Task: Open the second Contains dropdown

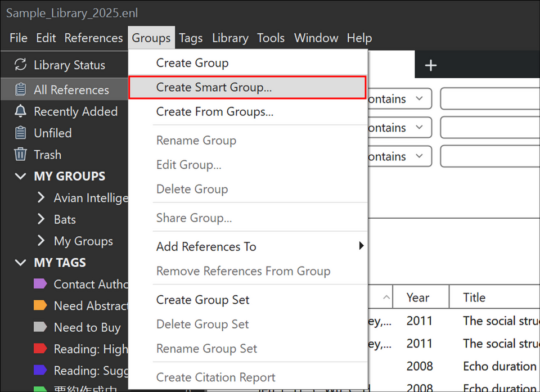Action: coord(399,128)
